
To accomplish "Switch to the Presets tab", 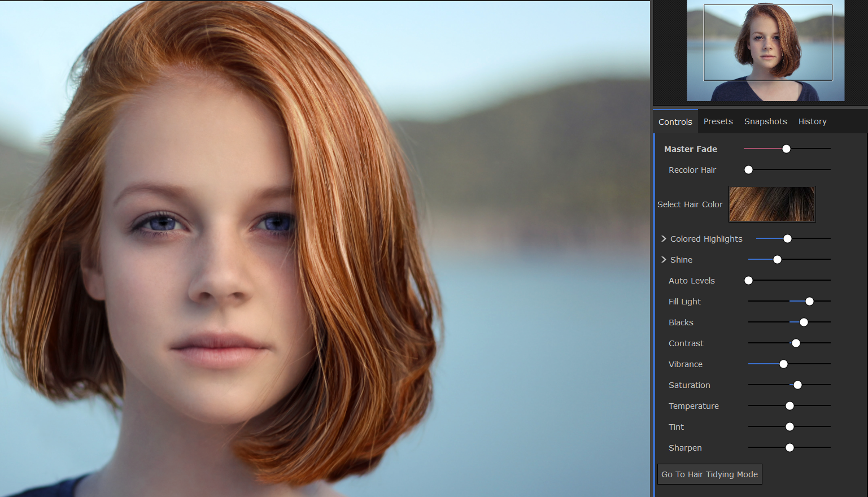I will tap(718, 121).
